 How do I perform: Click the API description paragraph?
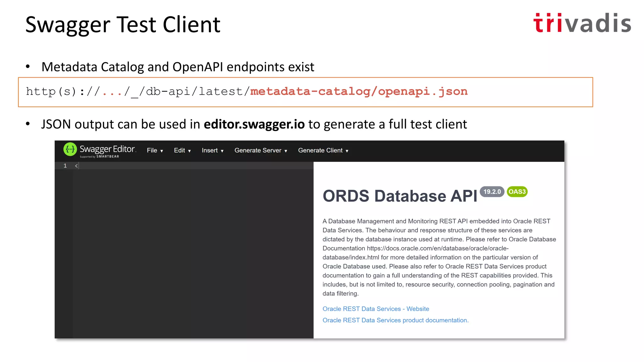click(x=439, y=257)
